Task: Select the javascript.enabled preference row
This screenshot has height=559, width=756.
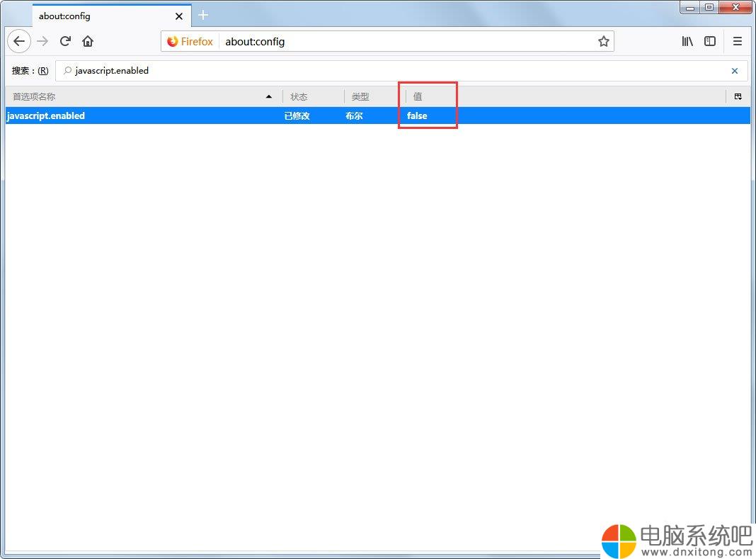Action: point(378,116)
